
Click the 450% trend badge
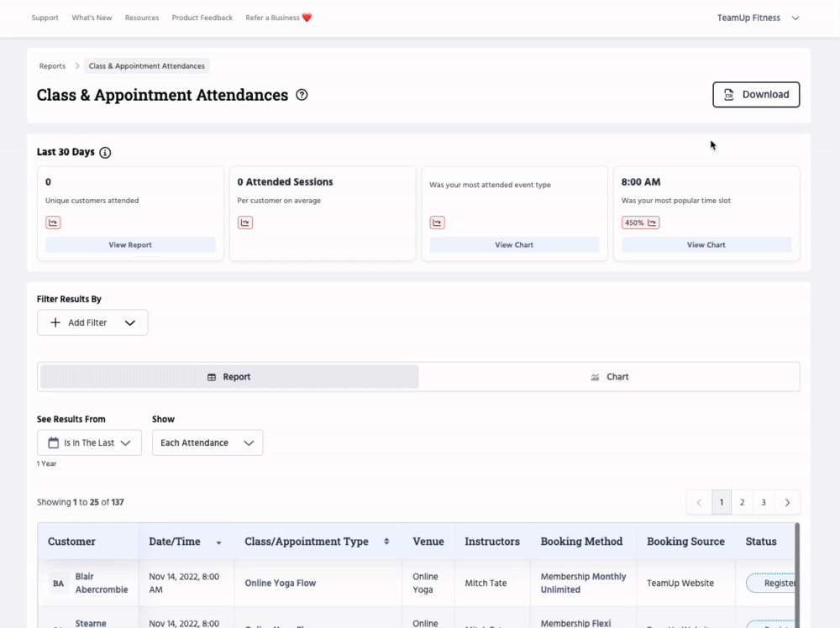(640, 222)
